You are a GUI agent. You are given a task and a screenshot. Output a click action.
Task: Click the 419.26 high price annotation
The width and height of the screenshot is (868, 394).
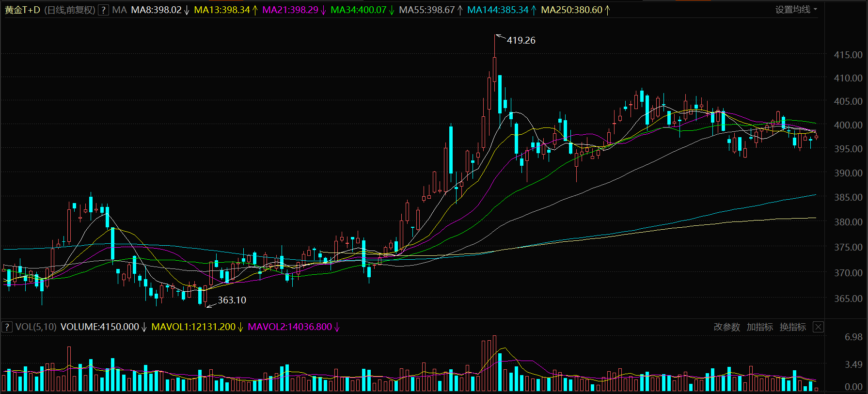click(521, 41)
